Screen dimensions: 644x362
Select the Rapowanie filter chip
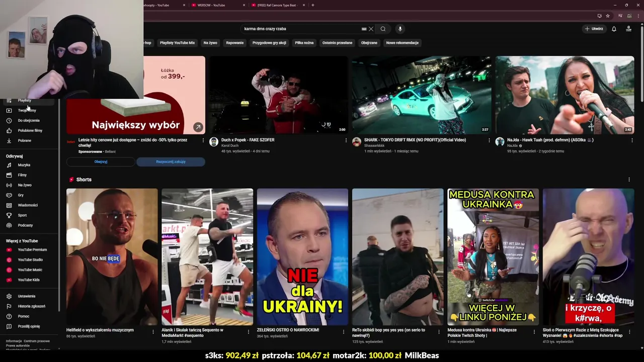tap(235, 43)
